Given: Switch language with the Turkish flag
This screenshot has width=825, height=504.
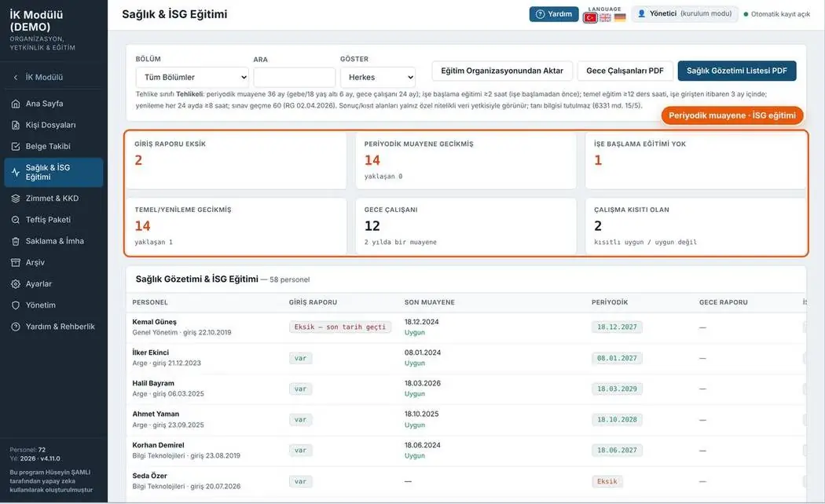Looking at the screenshot, I should point(590,18).
